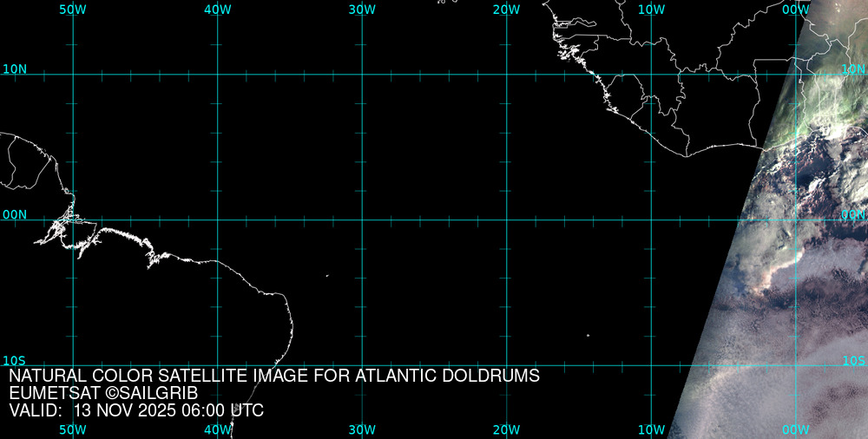This screenshot has width=868, height=439.
Task: Click the EUMETSAT ©SAILGRIB credit text
Action: [103, 393]
